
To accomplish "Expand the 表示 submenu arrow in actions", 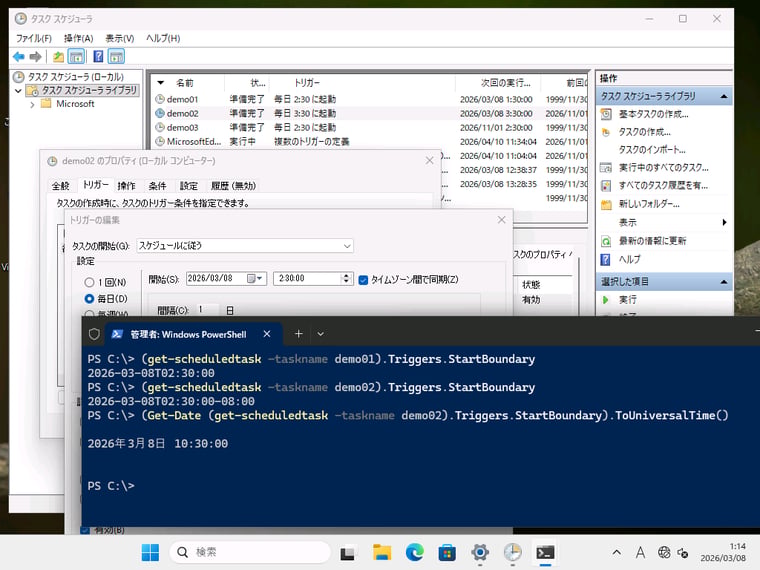I will point(725,222).
